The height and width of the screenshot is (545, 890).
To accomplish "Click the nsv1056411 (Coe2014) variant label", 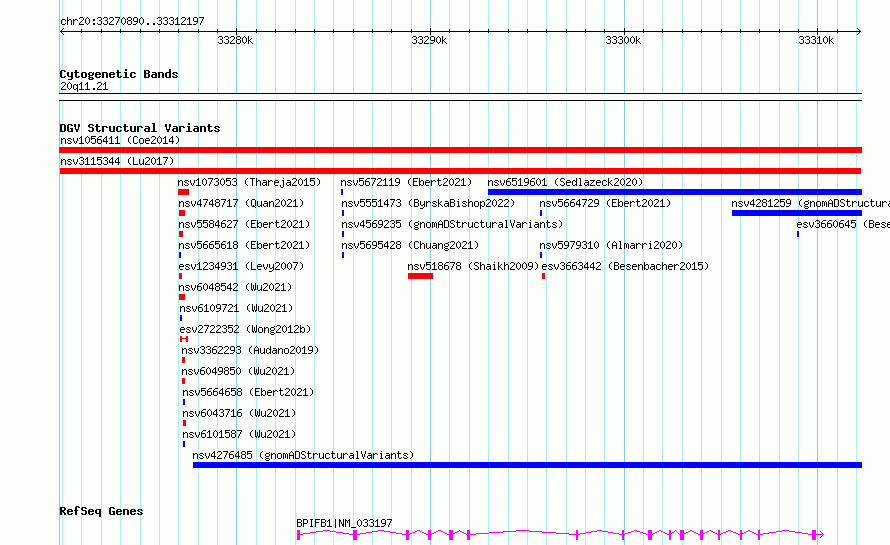I will click(120, 140).
